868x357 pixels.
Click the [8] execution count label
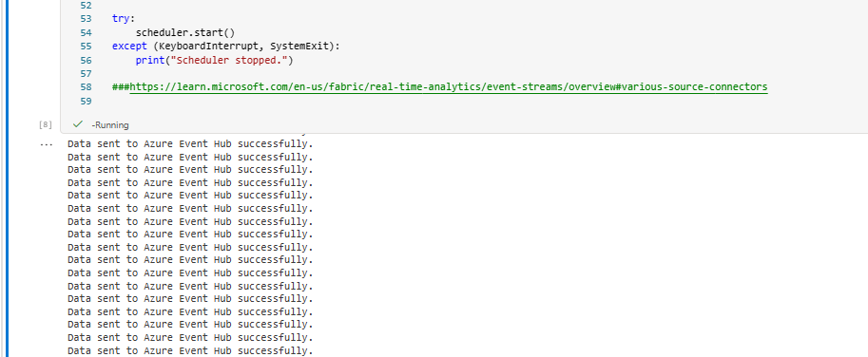(x=46, y=125)
